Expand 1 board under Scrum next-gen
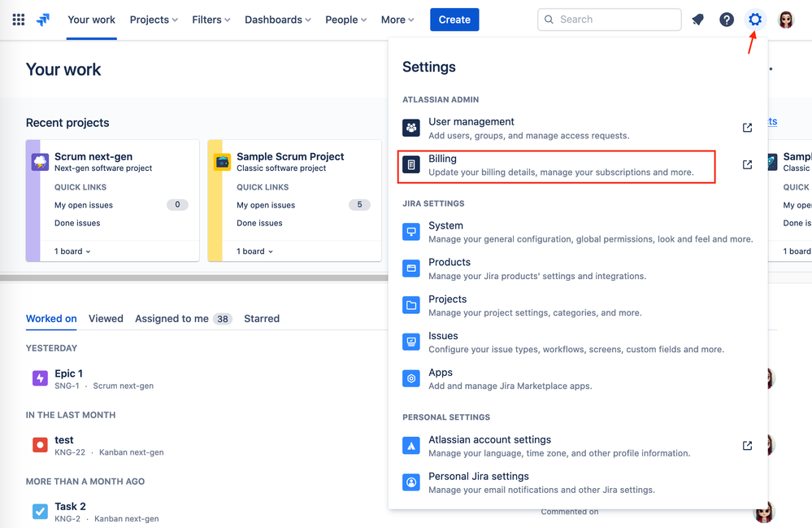Viewport: 812px width, 528px height. tap(72, 251)
